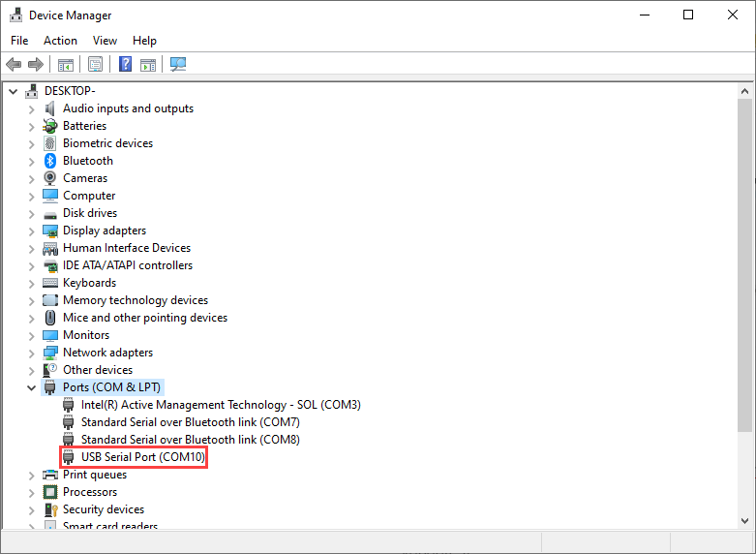Open the View menu
Image resolution: width=756 pixels, height=554 pixels.
pyautogui.click(x=105, y=41)
